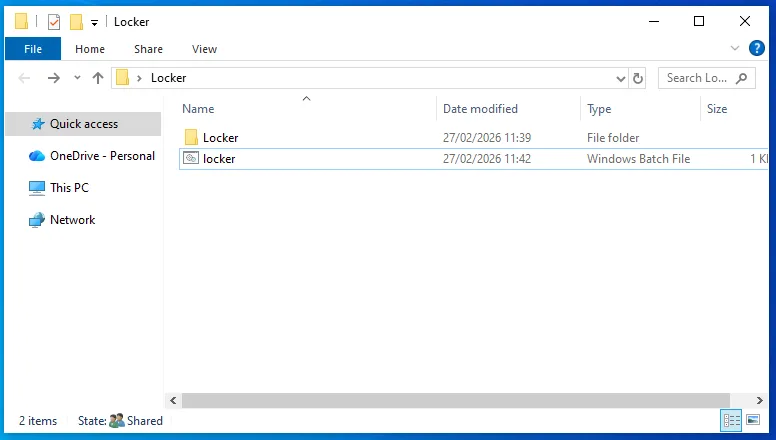This screenshot has width=776, height=440.
Task: Maximize the Locker window
Action: tap(699, 21)
